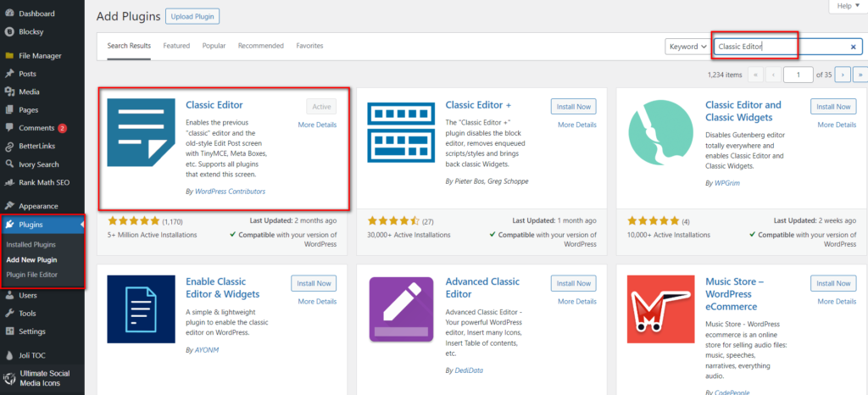Click the Classic Editor plugin thumbnail

pyautogui.click(x=142, y=132)
